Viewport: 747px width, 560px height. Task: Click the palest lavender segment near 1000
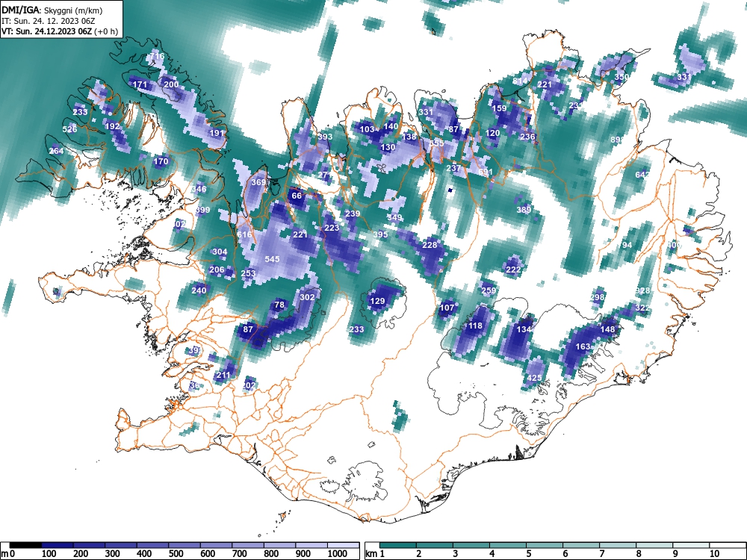pos(344,545)
